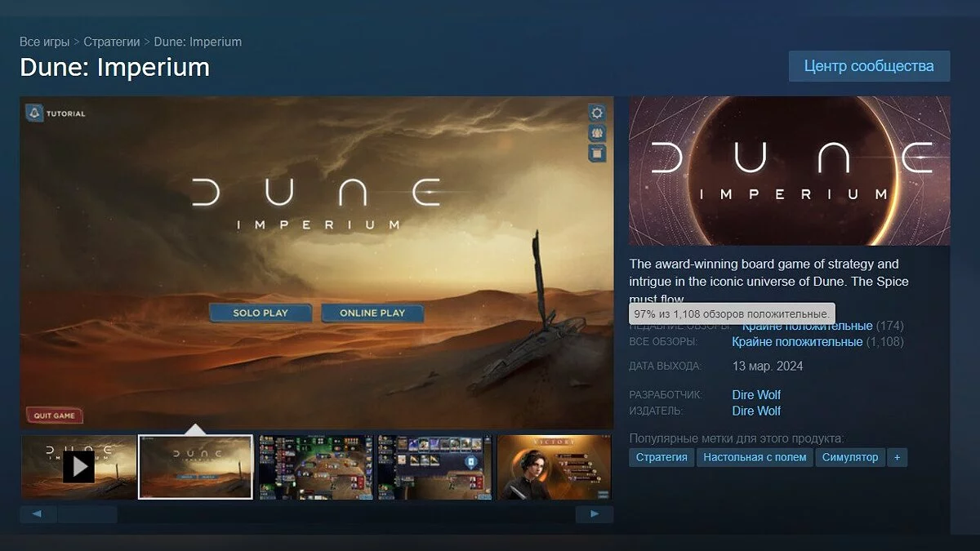Click the Dune: Imperium page title
Screen dimensions: 980x551
click(x=115, y=67)
